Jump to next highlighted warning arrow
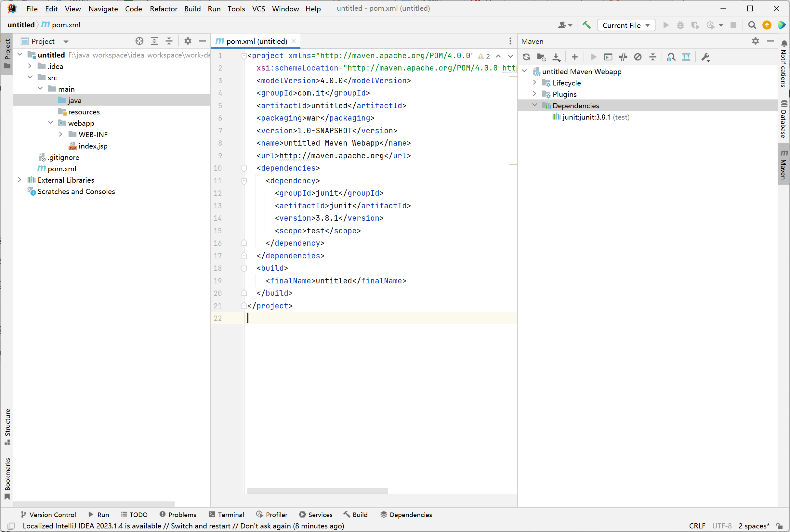Viewport: 790px width, 532px height. tap(510, 56)
